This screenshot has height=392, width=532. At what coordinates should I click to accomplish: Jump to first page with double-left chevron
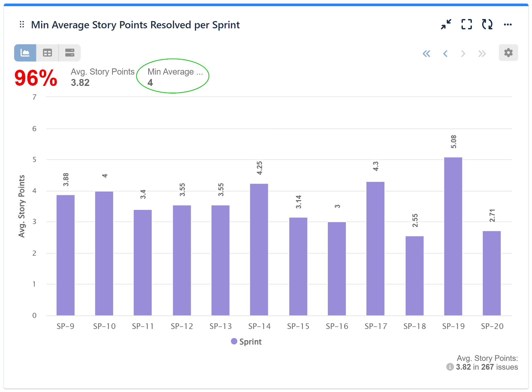coord(426,54)
